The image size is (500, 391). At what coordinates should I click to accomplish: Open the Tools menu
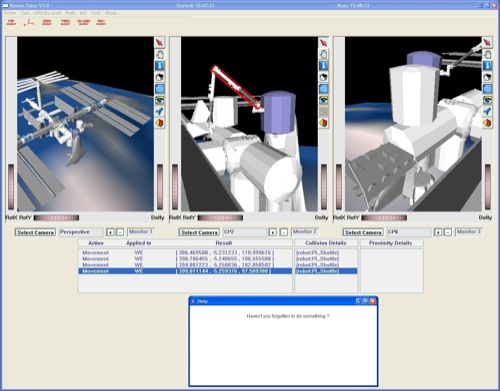click(96, 13)
